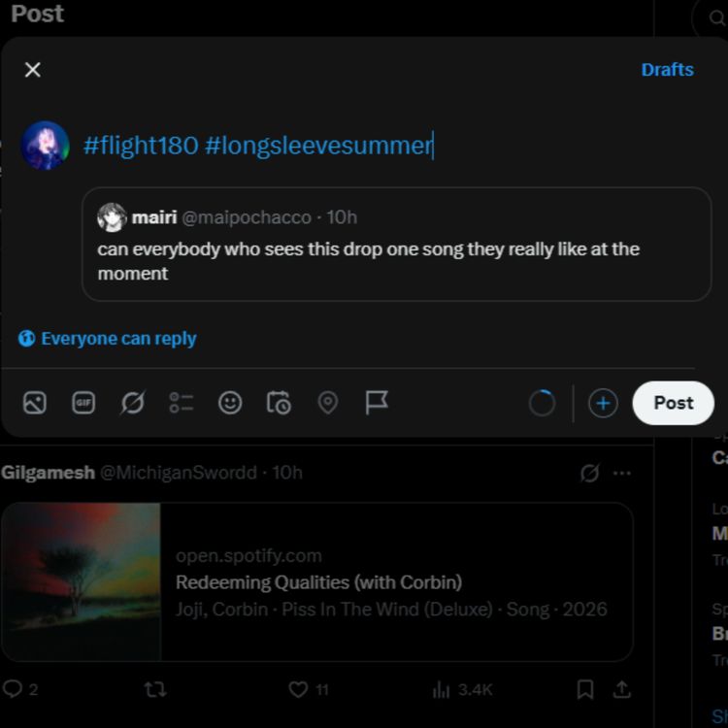Open the Redeeming Qualities Spotify thumbnail

(81, 581)
